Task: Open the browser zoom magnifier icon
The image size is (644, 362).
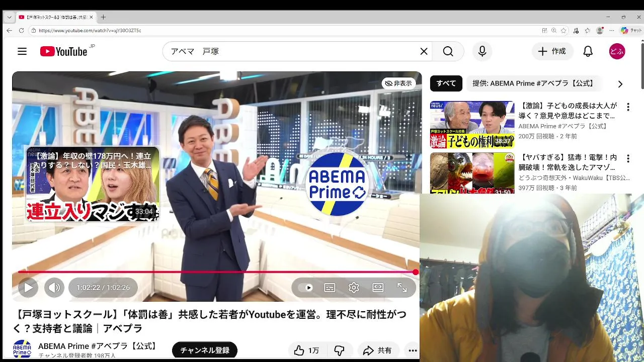Action: pyautogui.click(x=553, y=30)
